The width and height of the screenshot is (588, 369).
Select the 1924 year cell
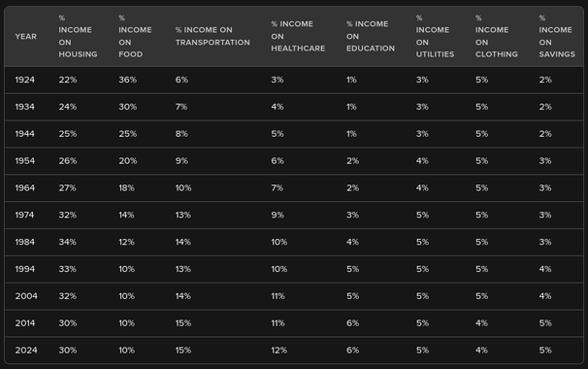pos(25,80)
